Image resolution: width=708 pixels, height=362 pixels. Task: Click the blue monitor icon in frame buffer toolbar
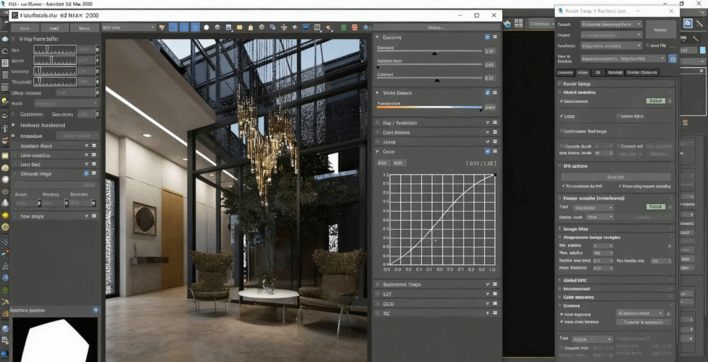click(306, 28)
